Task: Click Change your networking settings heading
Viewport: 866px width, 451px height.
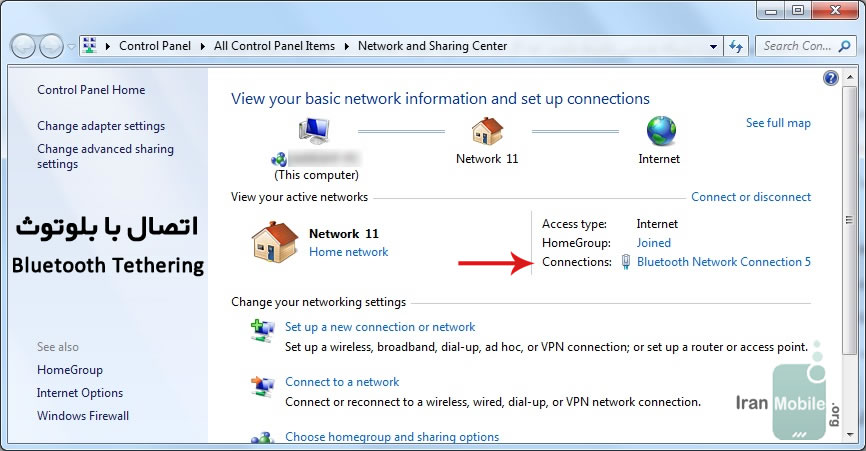Action: (319, 302)
